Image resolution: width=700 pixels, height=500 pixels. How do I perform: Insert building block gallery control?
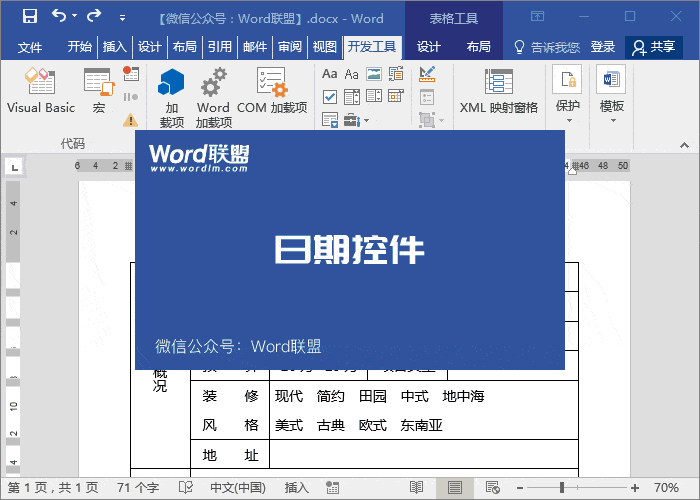pyautogui.click(x=396, y=74)
